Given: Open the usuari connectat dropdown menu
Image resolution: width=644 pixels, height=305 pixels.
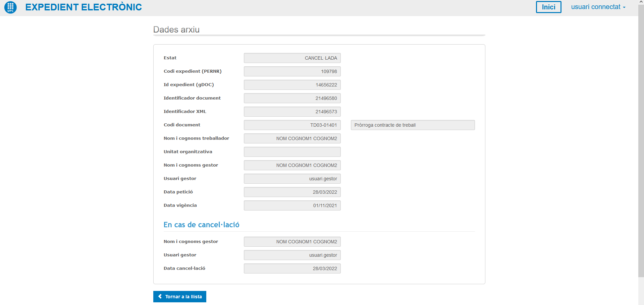Looking at the screenshot, I should tap(598, 7).
